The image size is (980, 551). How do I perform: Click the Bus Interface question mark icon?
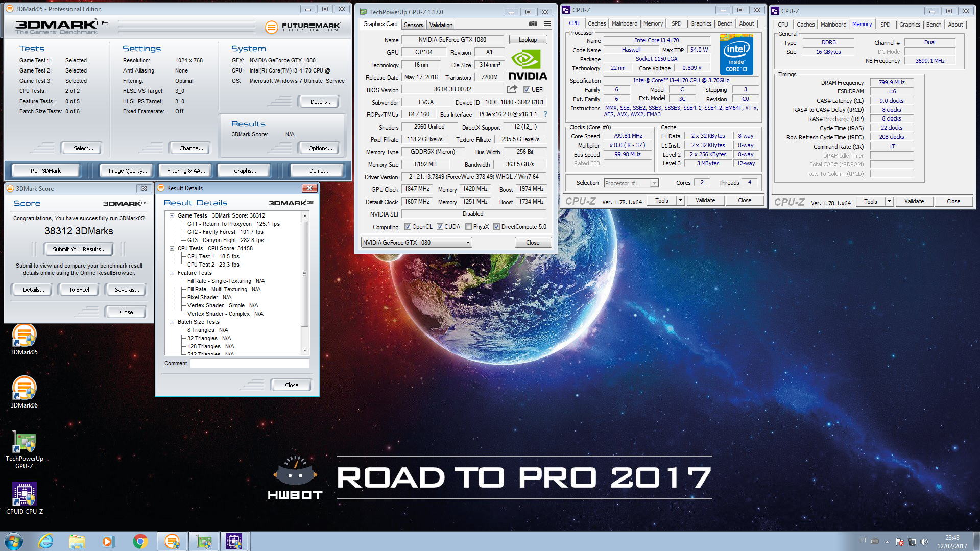pos(545,114)
